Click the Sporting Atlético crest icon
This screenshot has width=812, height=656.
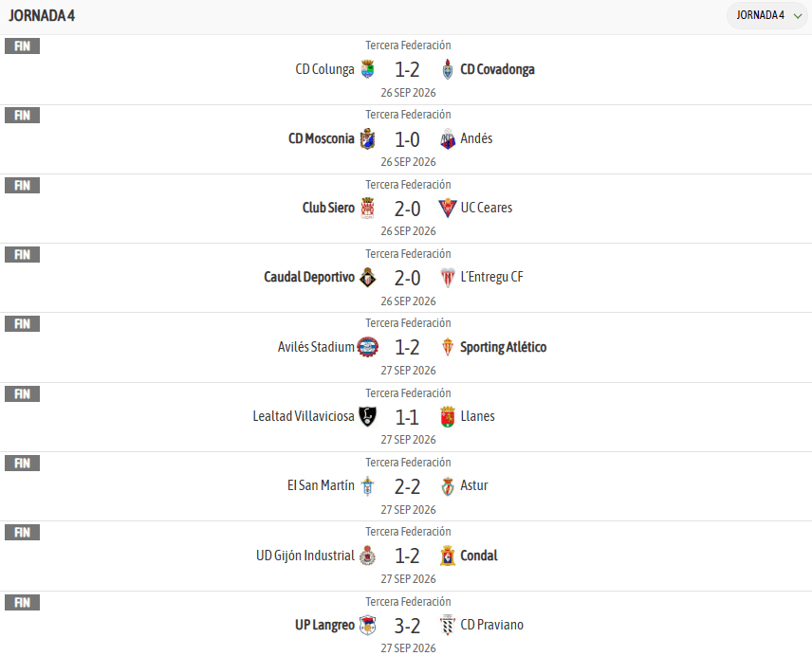coord(448,347)
